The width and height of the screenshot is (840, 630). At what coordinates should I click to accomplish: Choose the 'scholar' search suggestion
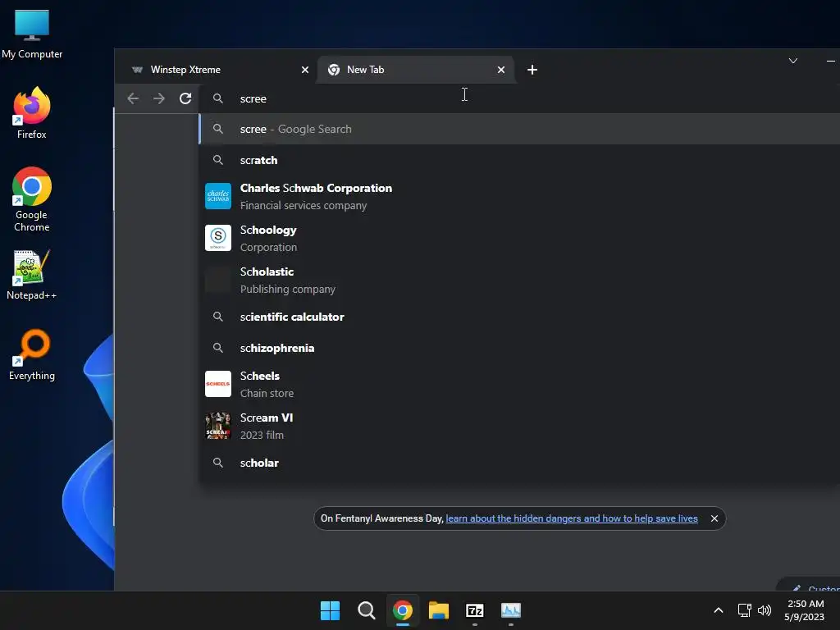tap(519, 463)
